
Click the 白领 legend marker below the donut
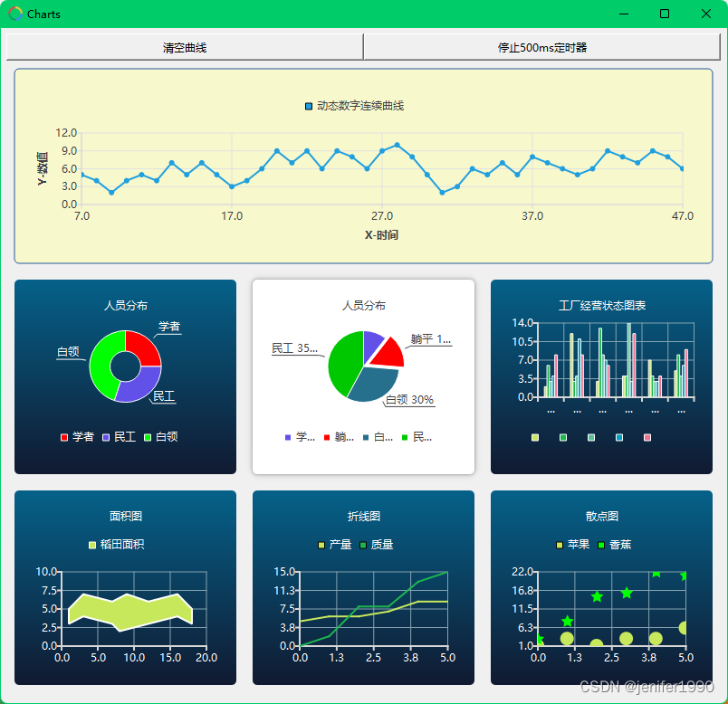pos(147,437)
